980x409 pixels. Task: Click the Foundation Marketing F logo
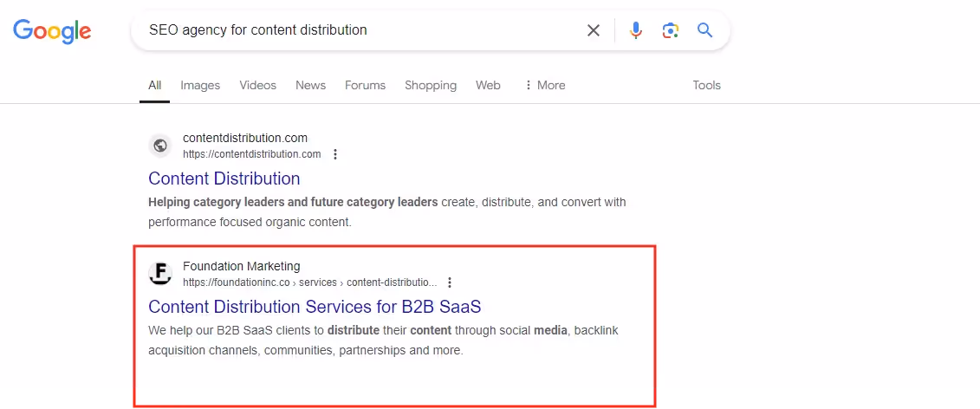pyautogui.click(x=160, y=273)
